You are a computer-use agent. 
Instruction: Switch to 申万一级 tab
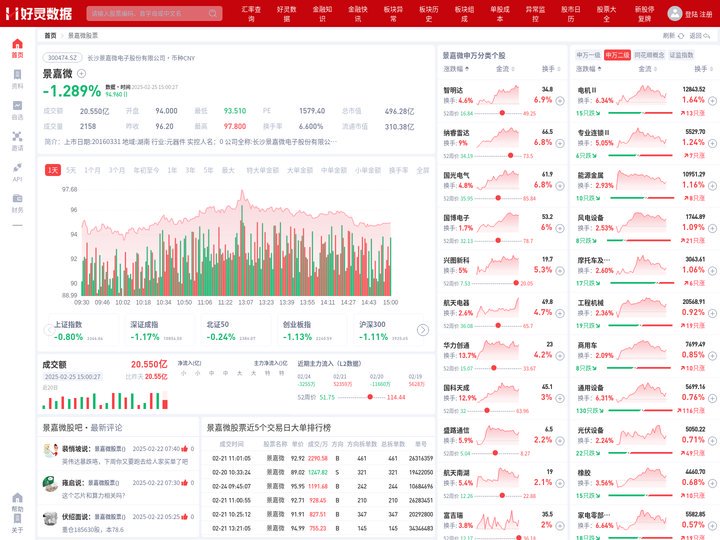tap(588, 55)
